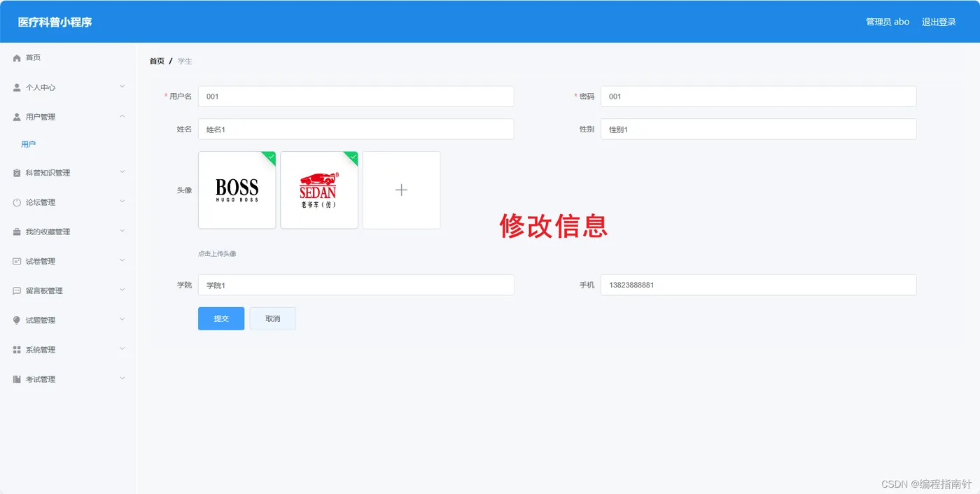Image resolution: width=980 pixels, height=494 pixels.
Task: Click the plus icon to add avatar
Action: click(401, 190)
